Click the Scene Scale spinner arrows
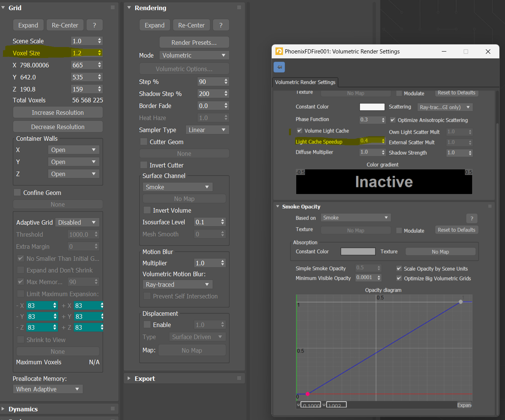Viewport: 505px width, 420px height. click(x=99, y=41)
